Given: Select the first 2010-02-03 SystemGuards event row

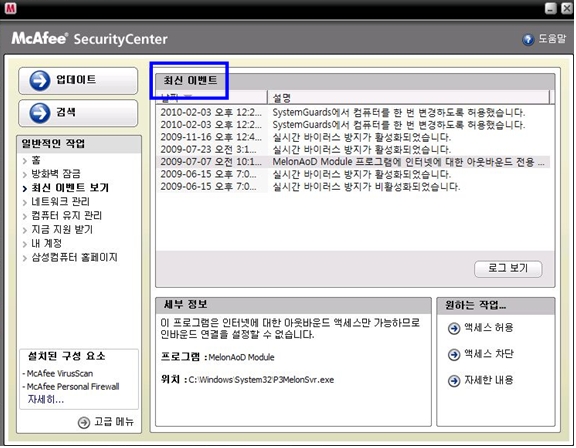Looking at the screenshot, I should coord(353,112).
